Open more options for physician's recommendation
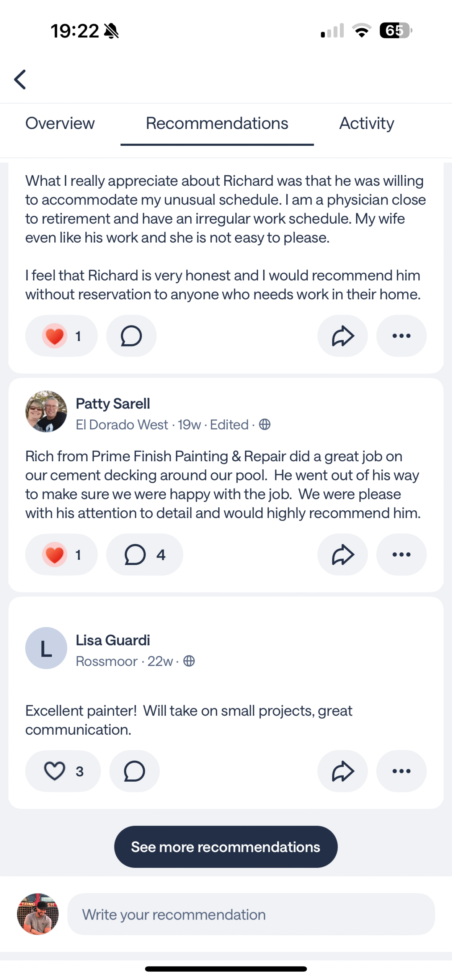This screenshot has height=980, width=452. point(401,336)
